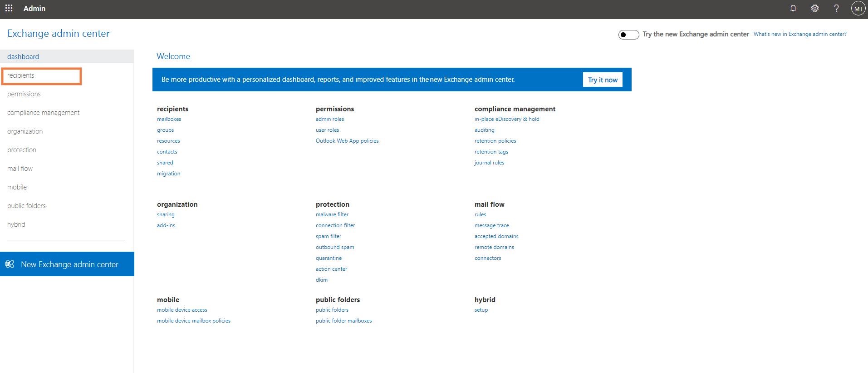
Task: Select permissions in the left navigation
Action: pos(24,94)
